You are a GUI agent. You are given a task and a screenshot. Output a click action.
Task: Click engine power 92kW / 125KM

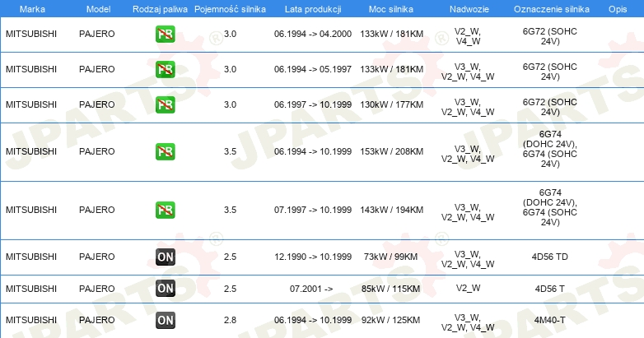(x=391, y=320)
